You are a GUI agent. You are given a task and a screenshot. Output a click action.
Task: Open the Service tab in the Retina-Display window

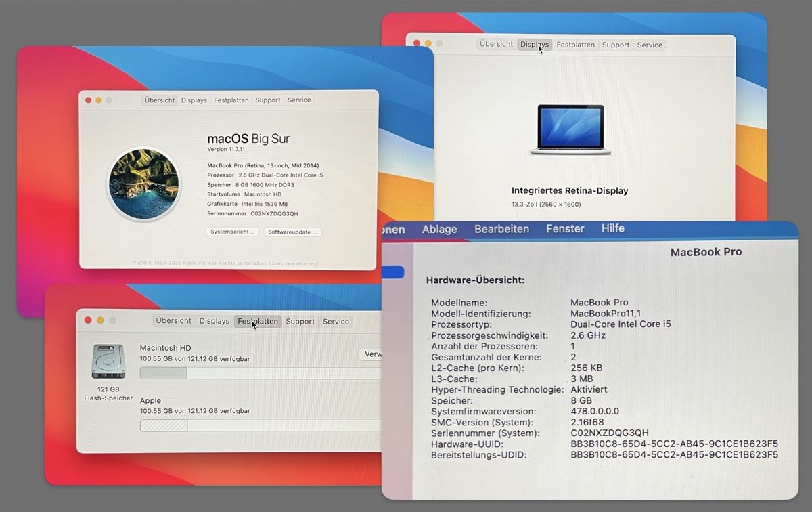(650, 45)
